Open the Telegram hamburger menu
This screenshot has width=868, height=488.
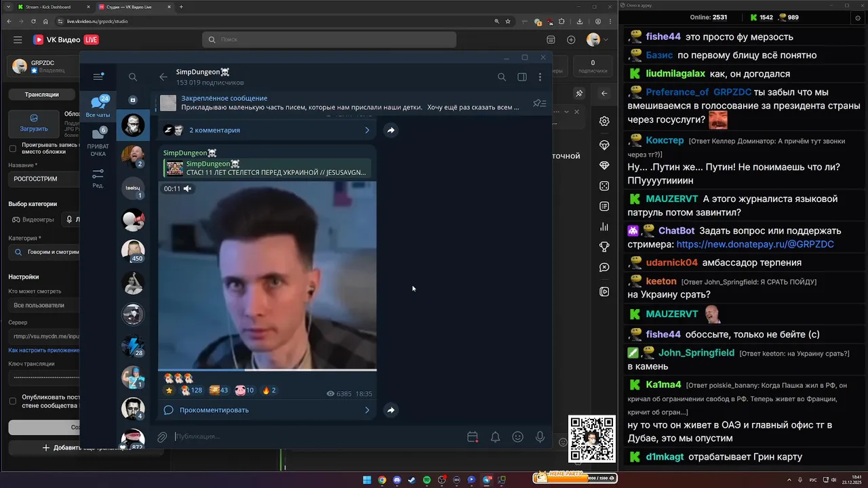click(98, 77)
